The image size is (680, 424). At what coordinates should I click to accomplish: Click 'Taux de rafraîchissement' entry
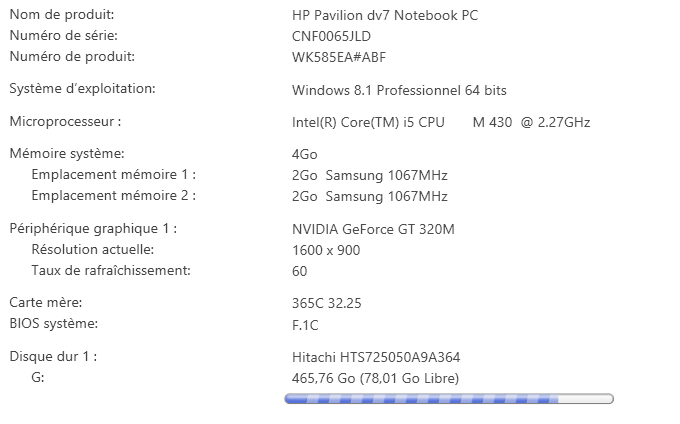click(x=110, y=270)
